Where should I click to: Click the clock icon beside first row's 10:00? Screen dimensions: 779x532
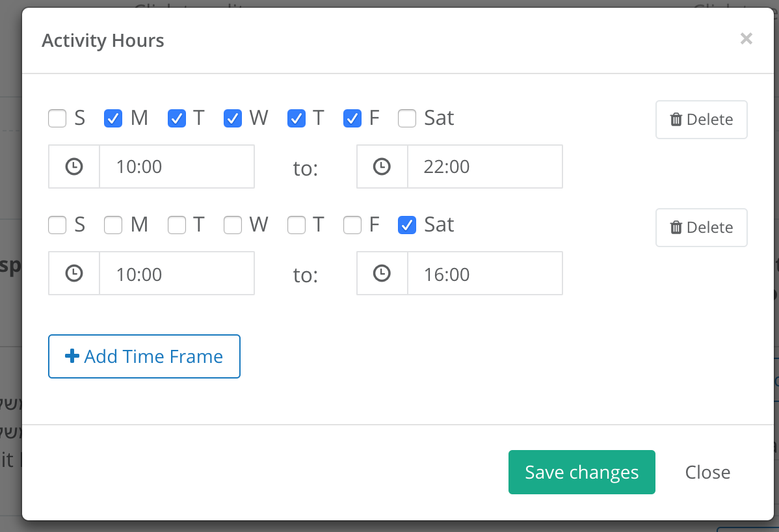[74, 166]
